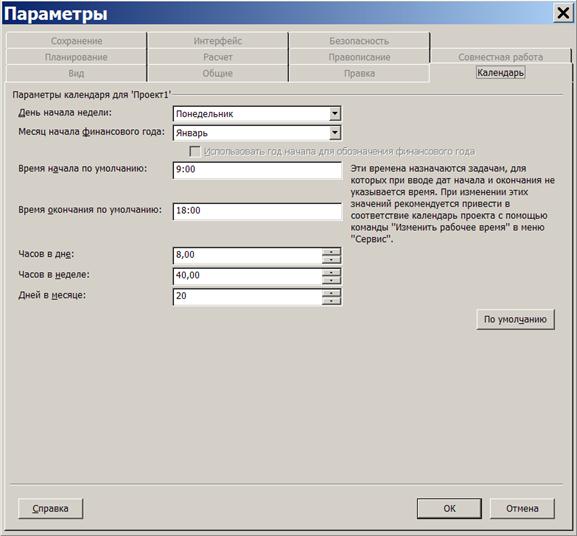Viewport: 577px width, 536px height.
Task: Click the default end time field 18:00
Action: [257, 211]
